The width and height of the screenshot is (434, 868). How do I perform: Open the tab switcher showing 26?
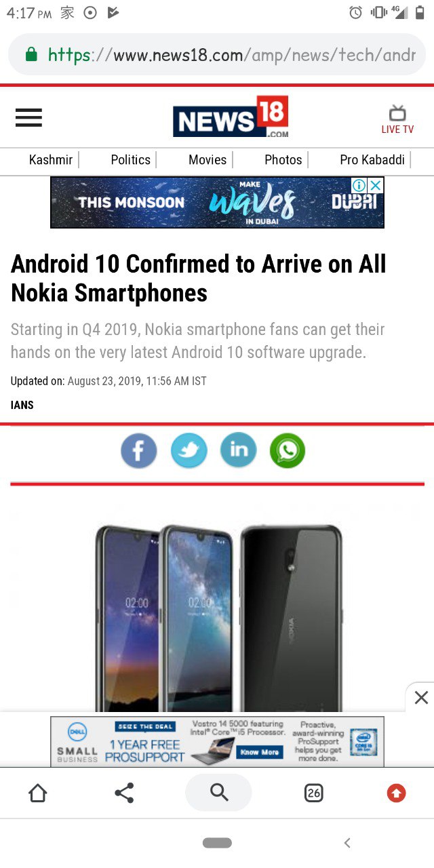313,792
